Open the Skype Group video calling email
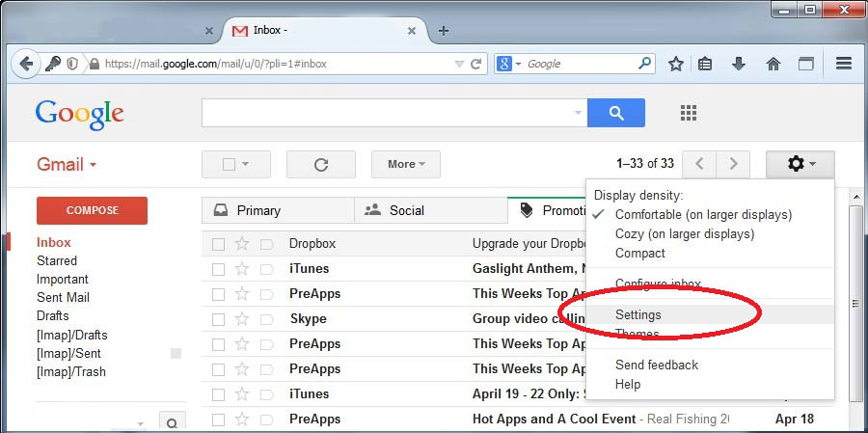Viewport: 868px width, 433px height. [x=393, y=319]
